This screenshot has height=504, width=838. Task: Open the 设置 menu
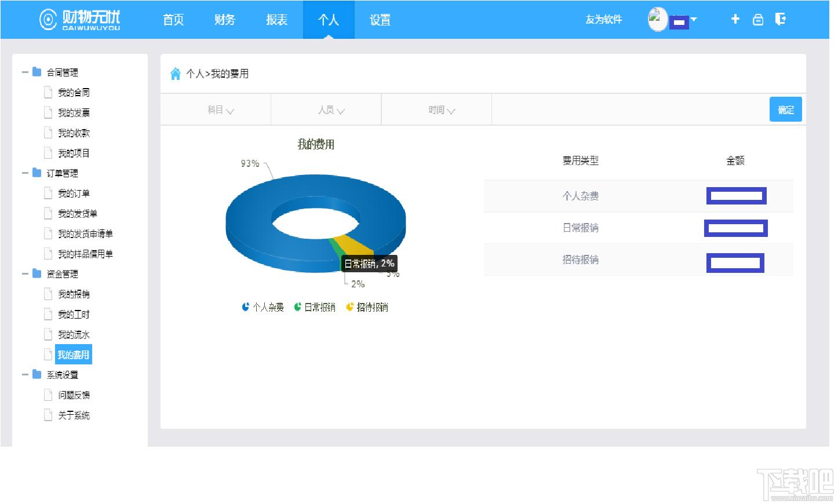pos(380,20)
